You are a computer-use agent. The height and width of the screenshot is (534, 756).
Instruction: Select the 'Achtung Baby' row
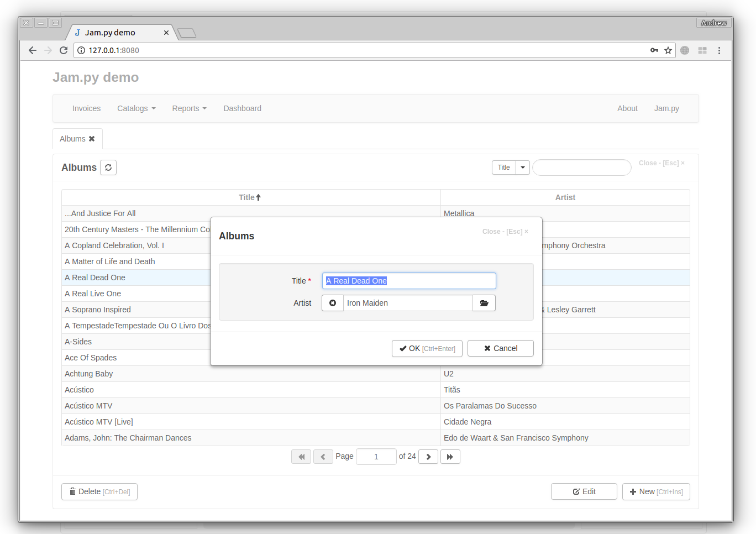[x=376, y=374]
